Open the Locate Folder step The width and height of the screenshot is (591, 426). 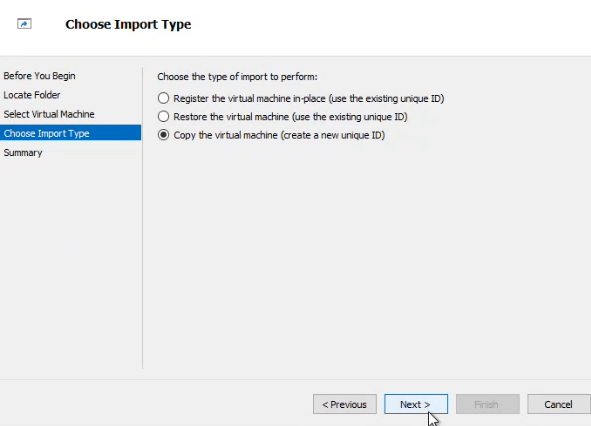[32, 95]
